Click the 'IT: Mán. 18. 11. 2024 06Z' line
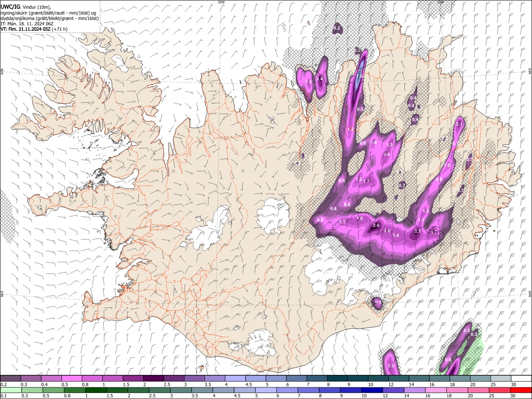Screen dimensions: 532x399 (27, 24)
